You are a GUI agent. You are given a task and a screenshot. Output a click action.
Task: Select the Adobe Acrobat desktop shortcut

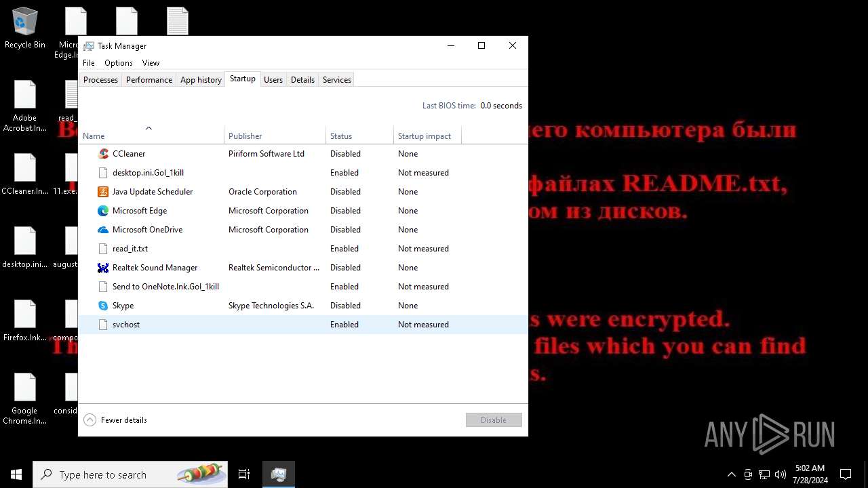coord(25,106)
